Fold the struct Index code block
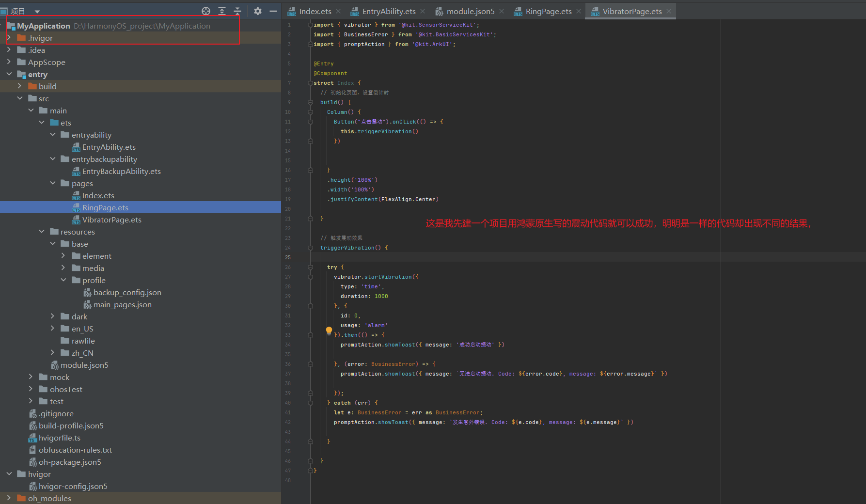866x504 pixels. (x=310, y=83)
